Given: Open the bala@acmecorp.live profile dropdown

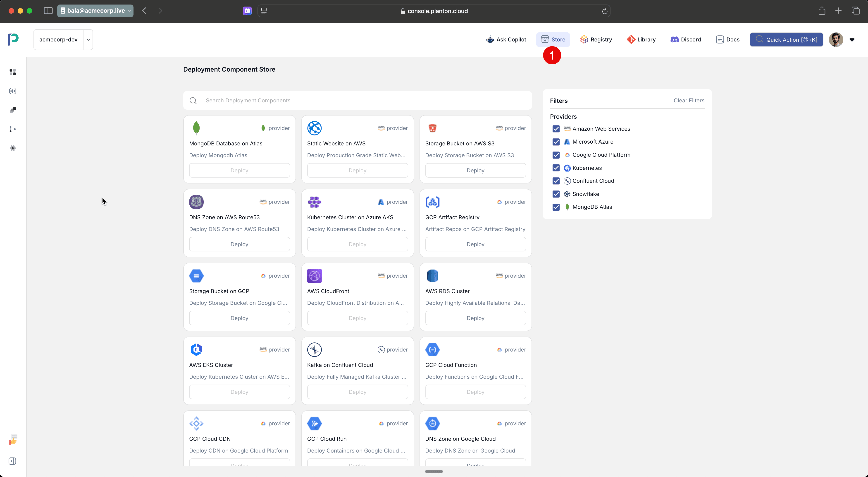Looking at the screenshot, I should click(95, 11).
